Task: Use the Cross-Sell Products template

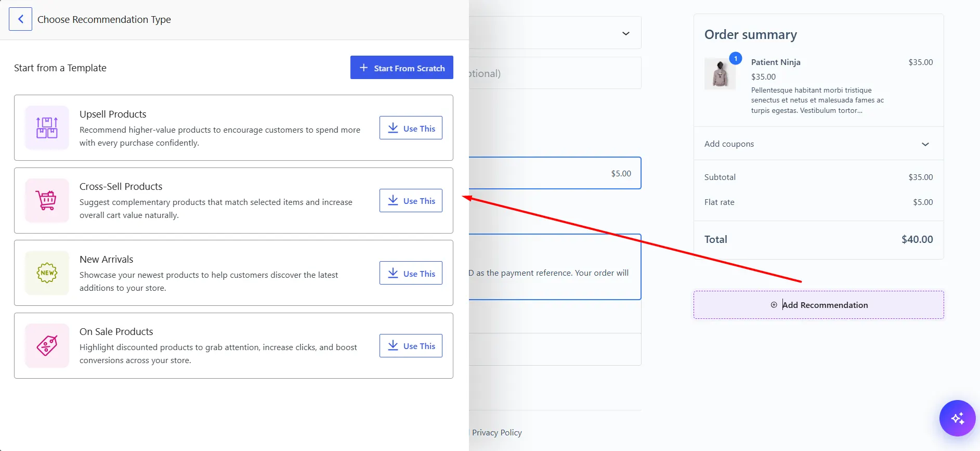Action: pos(411,200)
